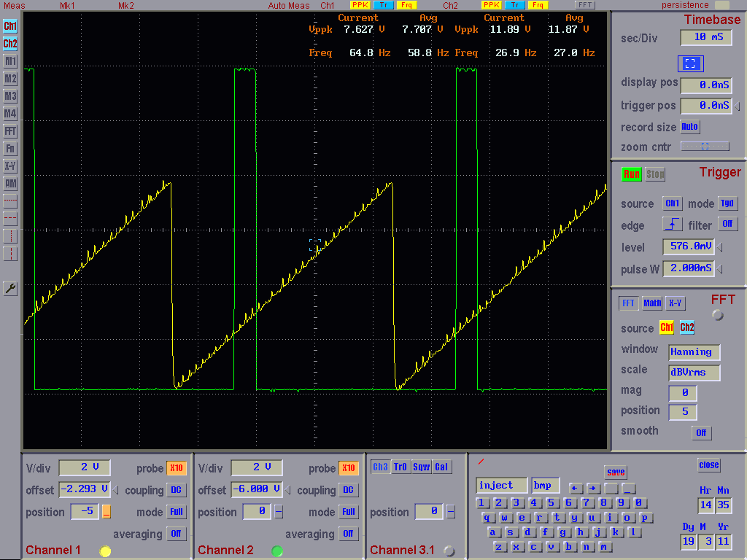The height and width of the screenshot is (560, 747).
Task: Select the Sqw tab in Channel 3.1
Action: click(421, 467)
